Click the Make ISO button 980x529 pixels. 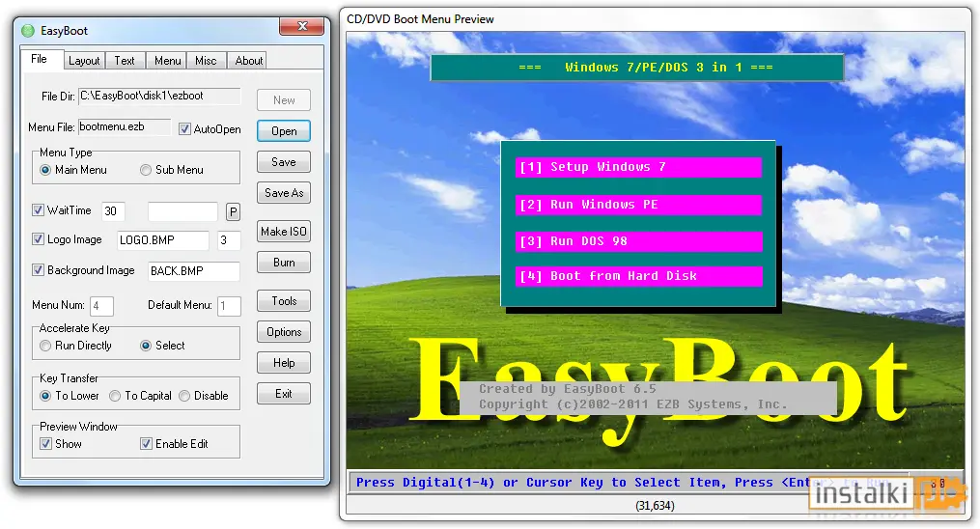coord(284,231)
